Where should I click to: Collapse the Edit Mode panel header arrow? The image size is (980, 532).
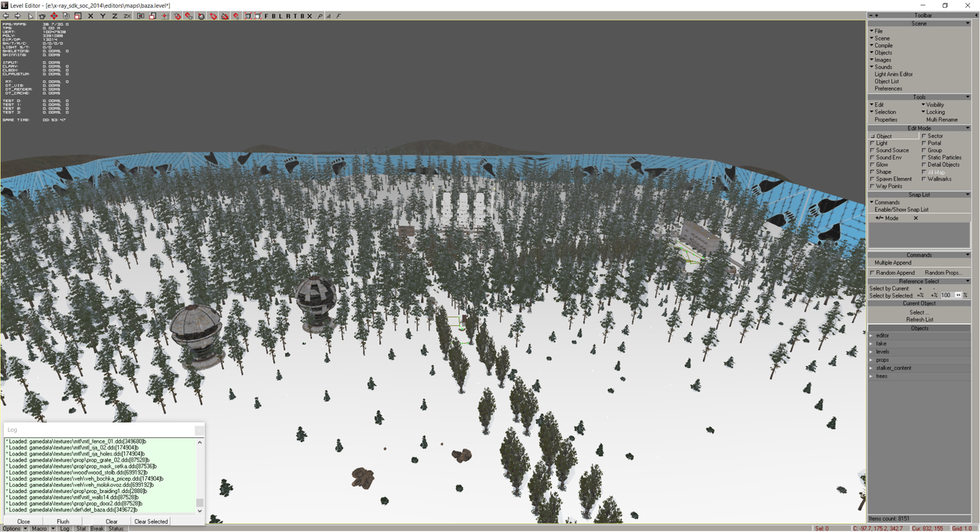968,129
